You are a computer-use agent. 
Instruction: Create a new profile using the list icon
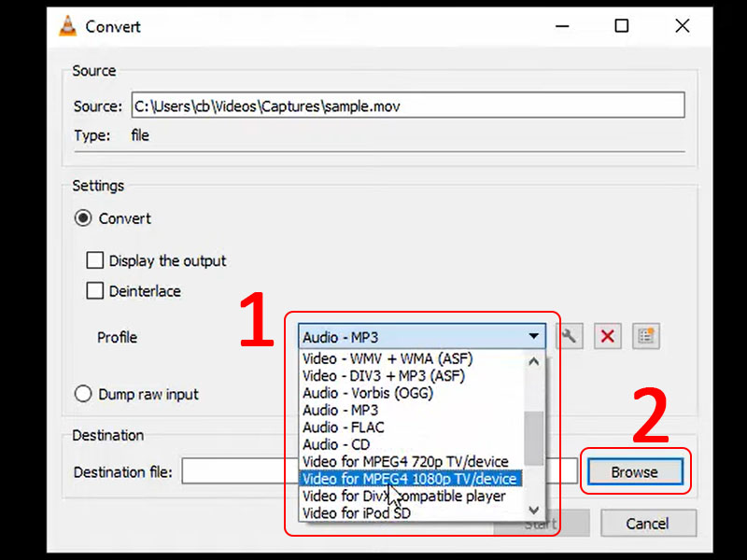pyautogui.click(x=645, y=336)
